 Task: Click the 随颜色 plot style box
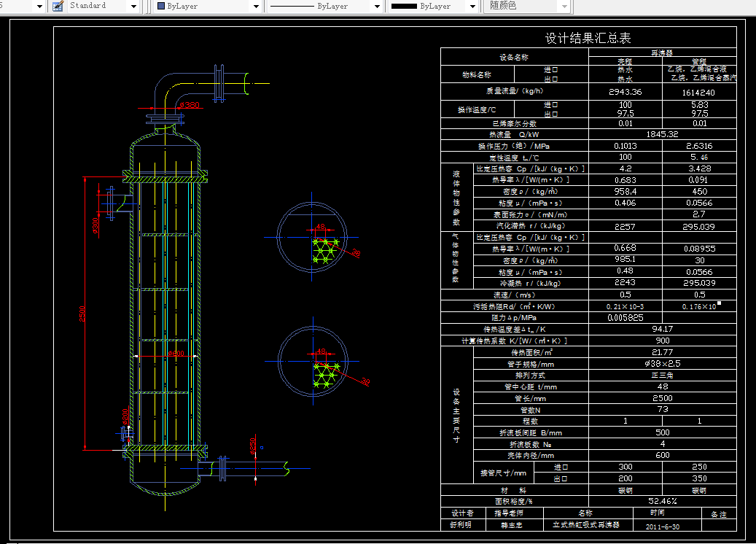(x=527, y=7)
